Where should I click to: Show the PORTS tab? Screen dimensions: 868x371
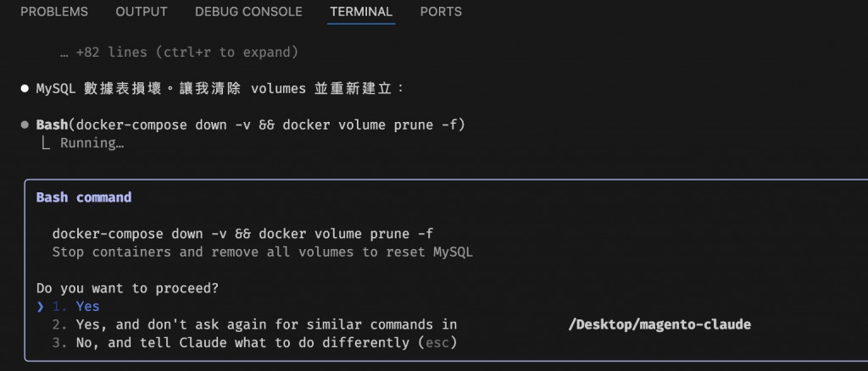tap(441, 12)
